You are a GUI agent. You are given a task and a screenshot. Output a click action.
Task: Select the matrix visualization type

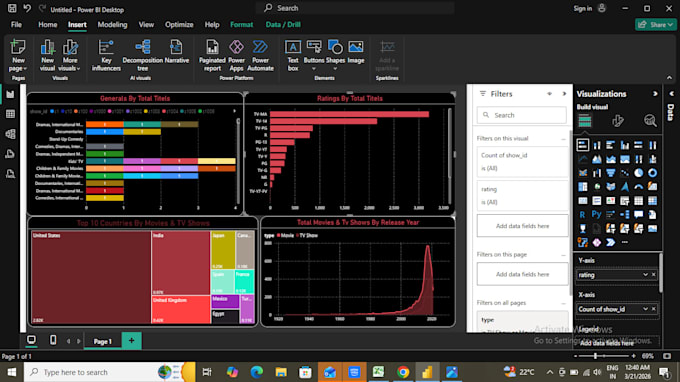(652, 200)
